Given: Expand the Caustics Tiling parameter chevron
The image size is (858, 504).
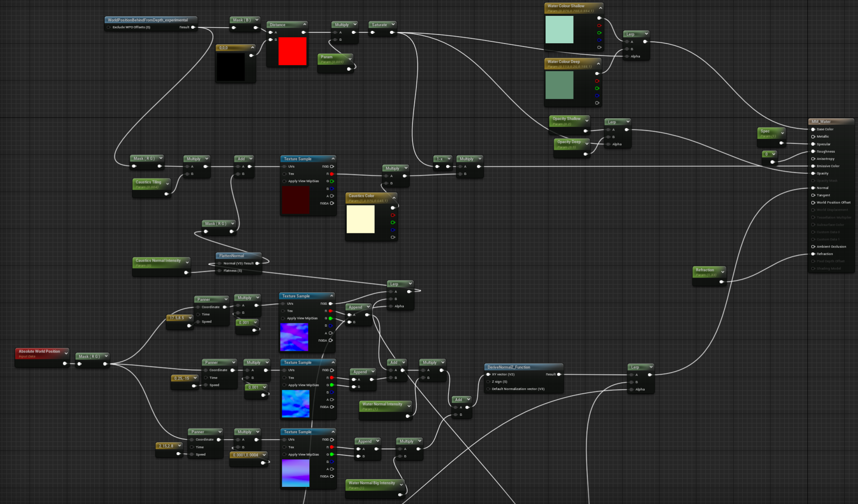Looking at the screenshot, I should coord(167,184).
